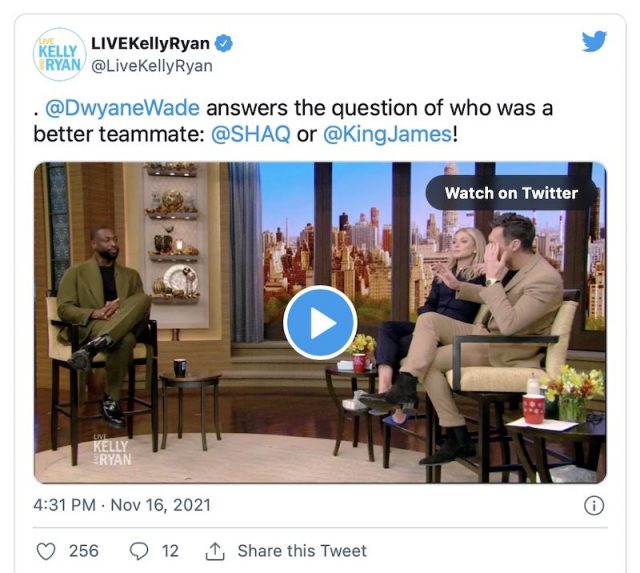Open replies via speech bubble icon
Viewport: 640px width, 573px height.
tap(139, 551)
